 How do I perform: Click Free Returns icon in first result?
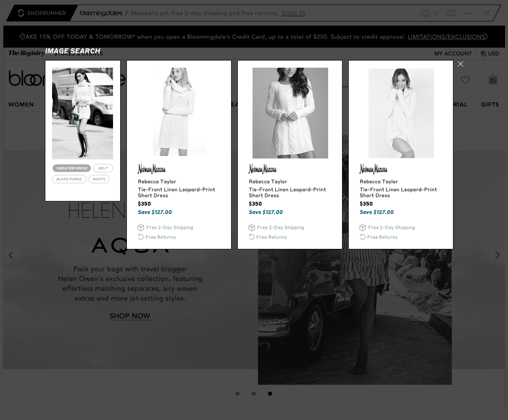tap(141, 237)
